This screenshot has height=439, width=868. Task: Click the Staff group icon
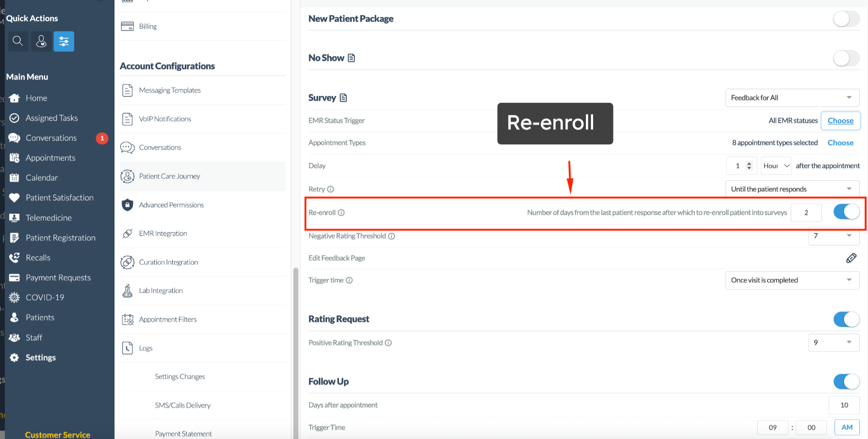pyautogui.click(x=14, y=337)
